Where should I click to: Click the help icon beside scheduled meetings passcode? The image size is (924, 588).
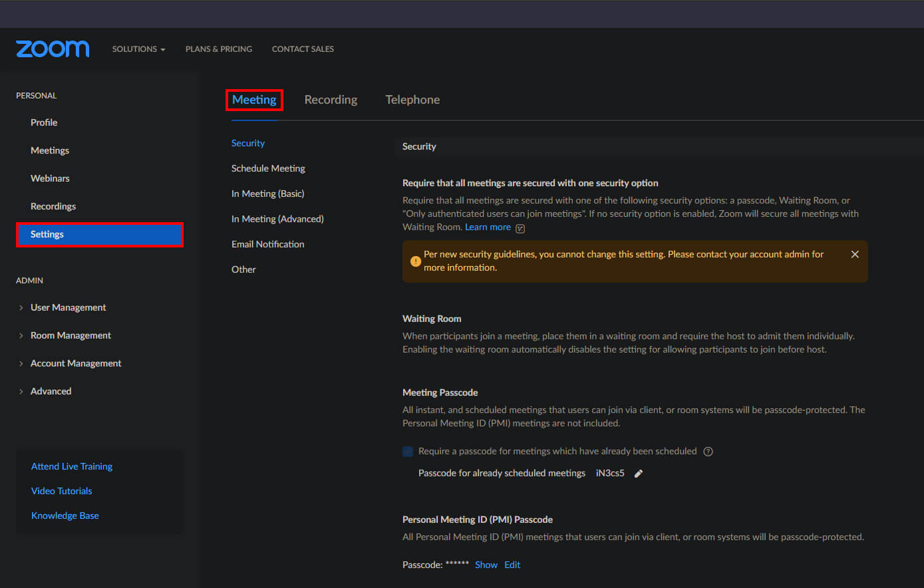point(708,452)
